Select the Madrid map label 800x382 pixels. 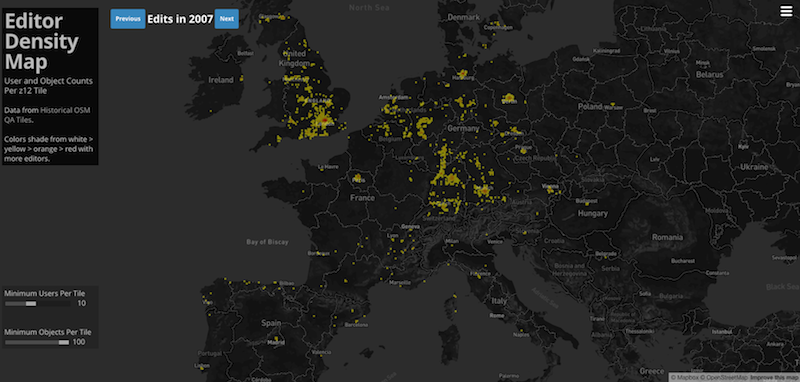[276, 343]
